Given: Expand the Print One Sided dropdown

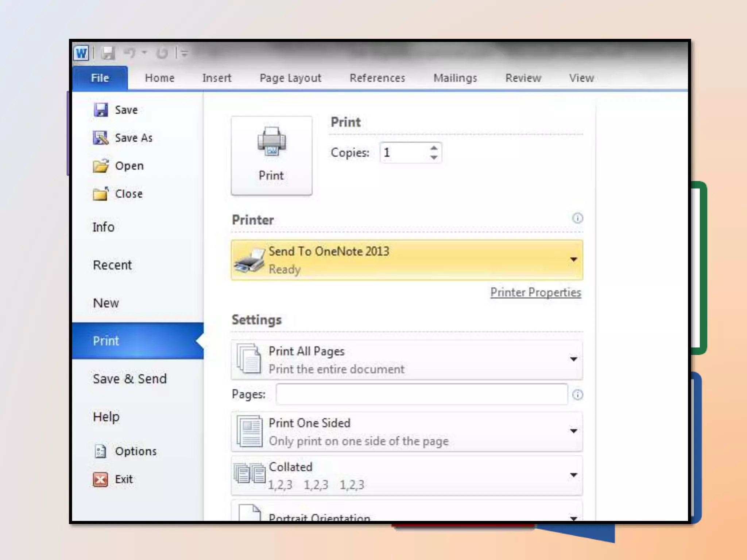Looking at the screenshot, I should click(573, 431).
